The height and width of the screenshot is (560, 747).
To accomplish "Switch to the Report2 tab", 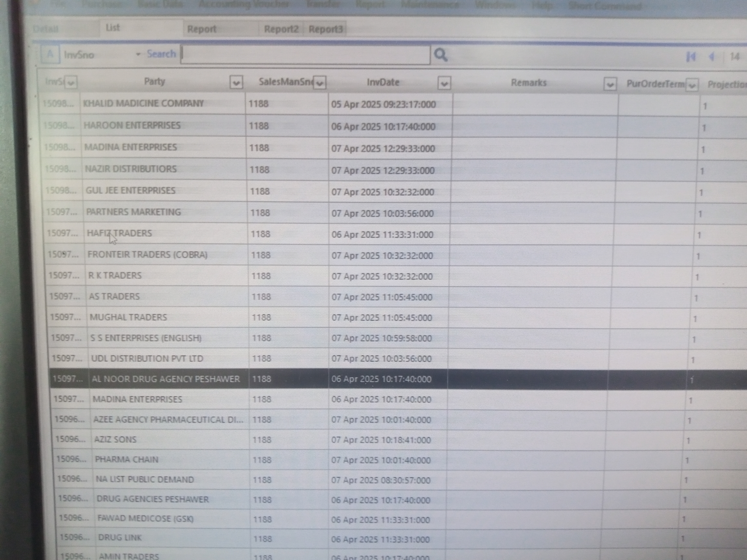I will tap(281, 29).
